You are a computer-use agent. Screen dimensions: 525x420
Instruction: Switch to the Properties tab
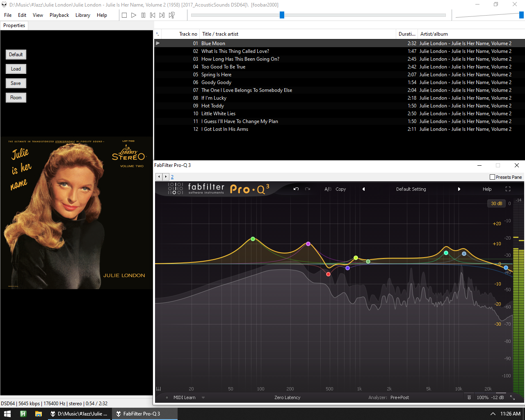click(x=14, y=25)
